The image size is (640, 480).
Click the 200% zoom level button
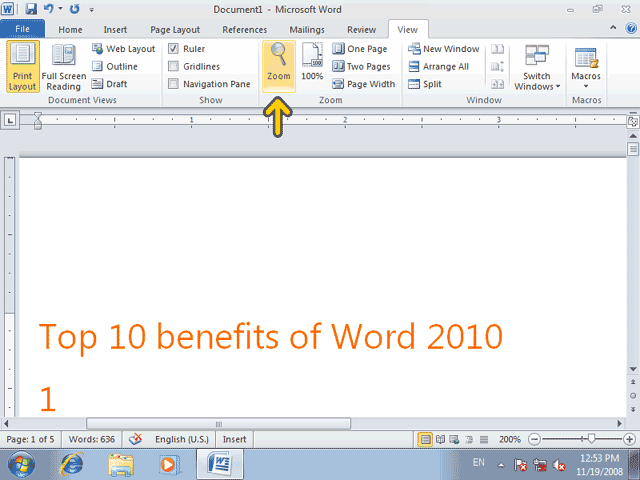[x=509, y=439]
